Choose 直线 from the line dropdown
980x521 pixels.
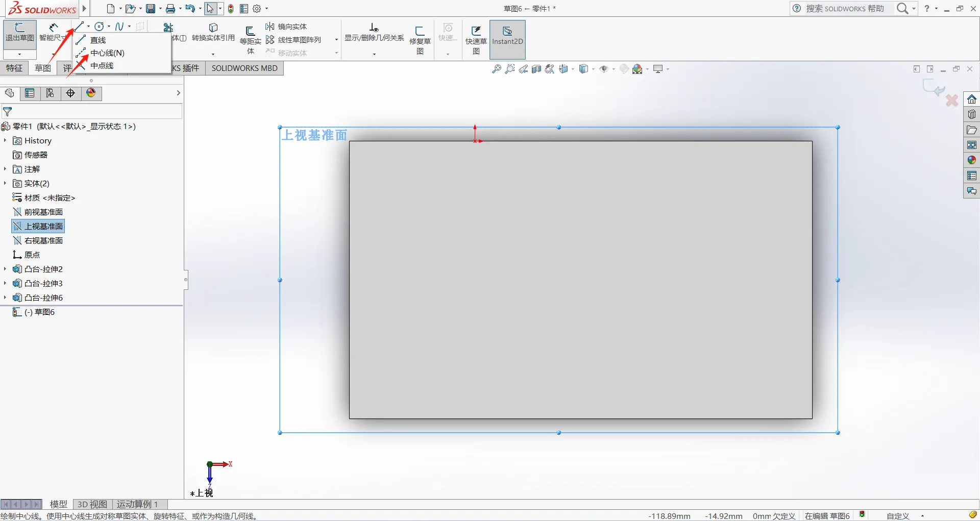(x=98, y=40)
